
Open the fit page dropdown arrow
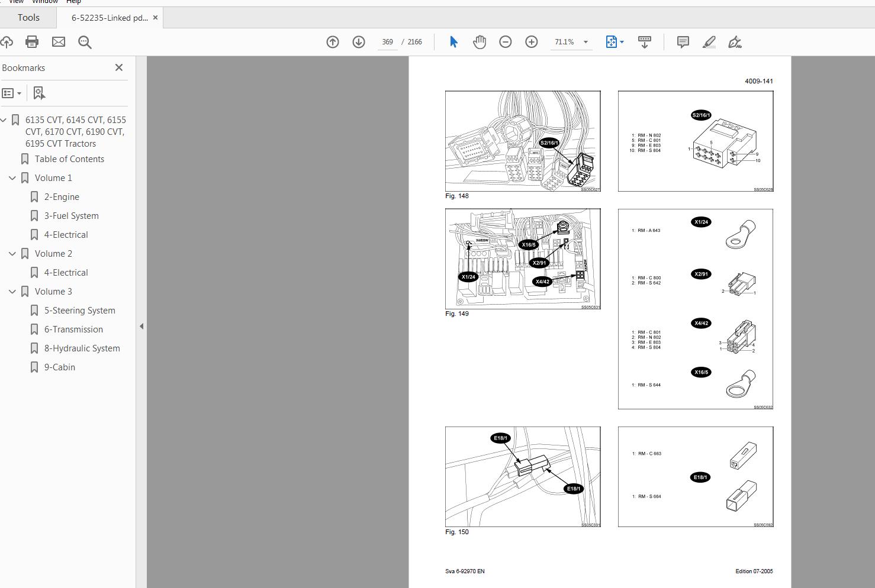[x=622, y=42]
